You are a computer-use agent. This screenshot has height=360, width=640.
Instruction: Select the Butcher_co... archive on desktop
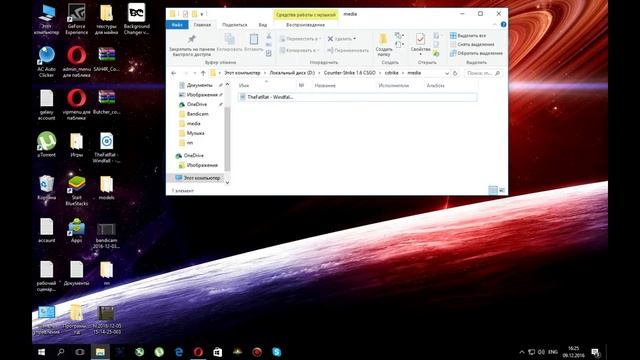tap(106, 103)
